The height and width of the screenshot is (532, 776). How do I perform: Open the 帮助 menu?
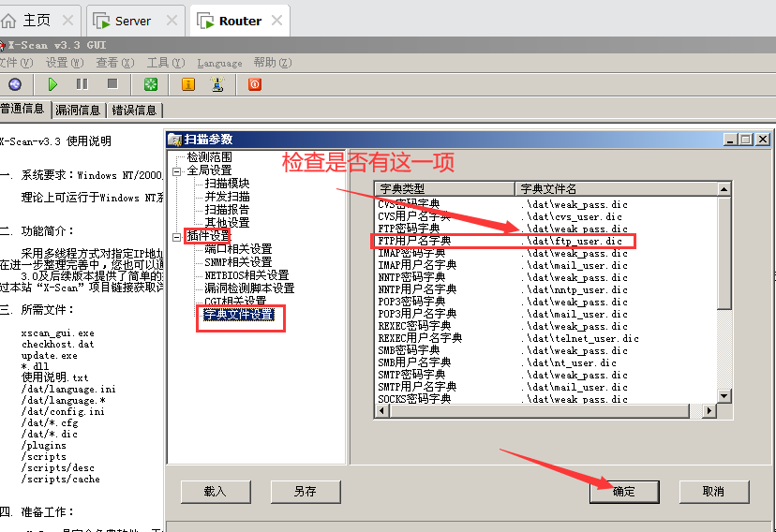point(273,63)
